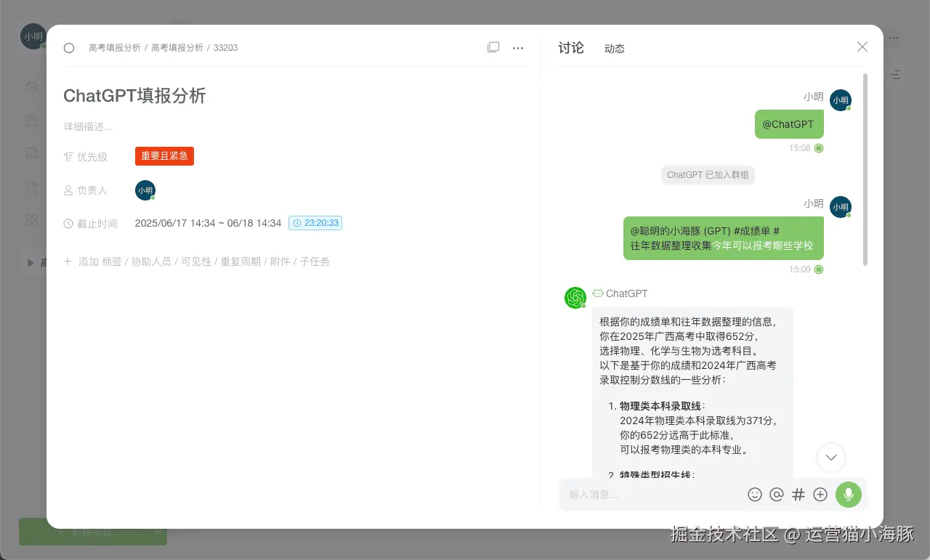Open the emoji picker in message box
Viewport: 930px width, 560px height.
click(x=755, y=495)
